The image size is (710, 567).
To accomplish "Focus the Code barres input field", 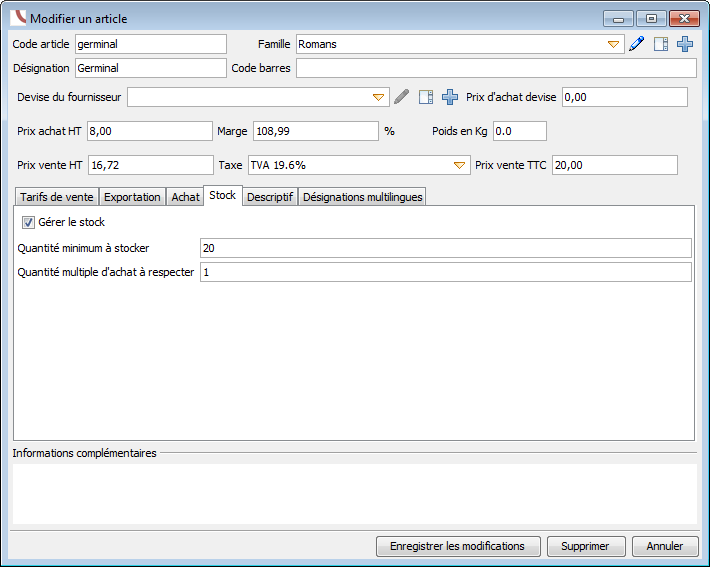I will (496, 68).
